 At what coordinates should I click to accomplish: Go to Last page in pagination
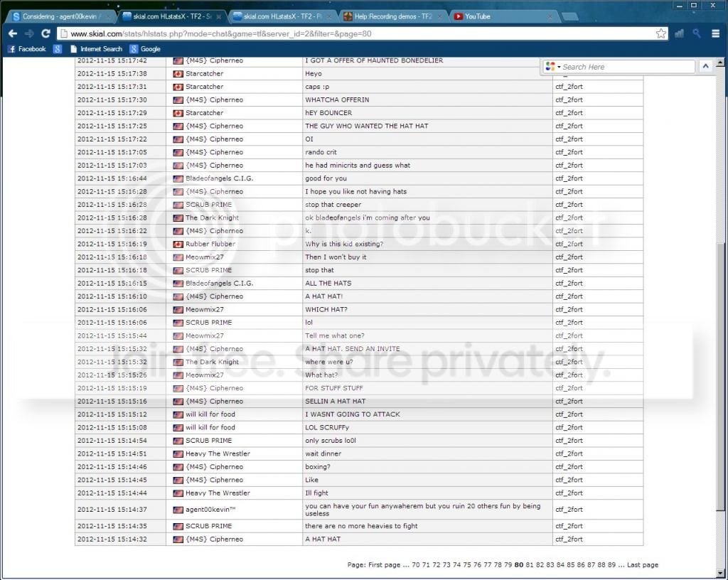tap(643, 564)
